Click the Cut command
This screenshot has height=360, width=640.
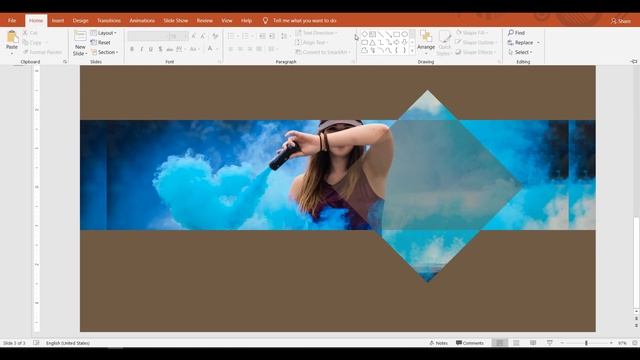pyautogui.click(x=31, y=33)
